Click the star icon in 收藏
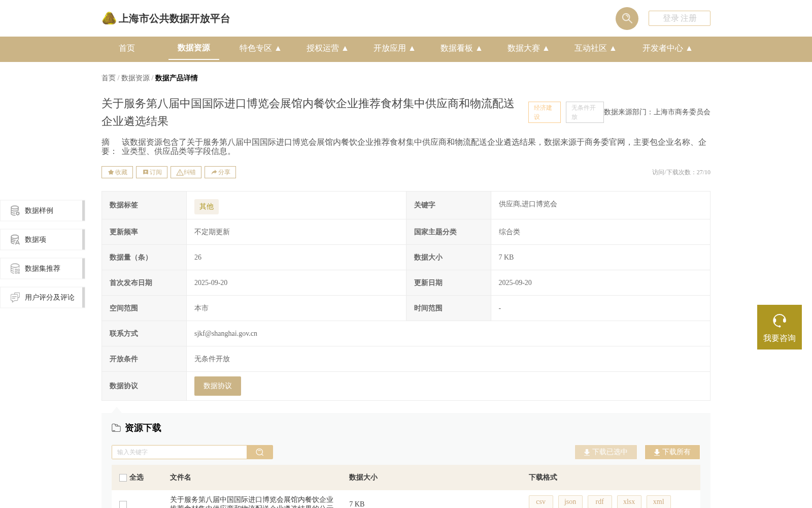The image size is (812, 508). (x=111, y=172)
